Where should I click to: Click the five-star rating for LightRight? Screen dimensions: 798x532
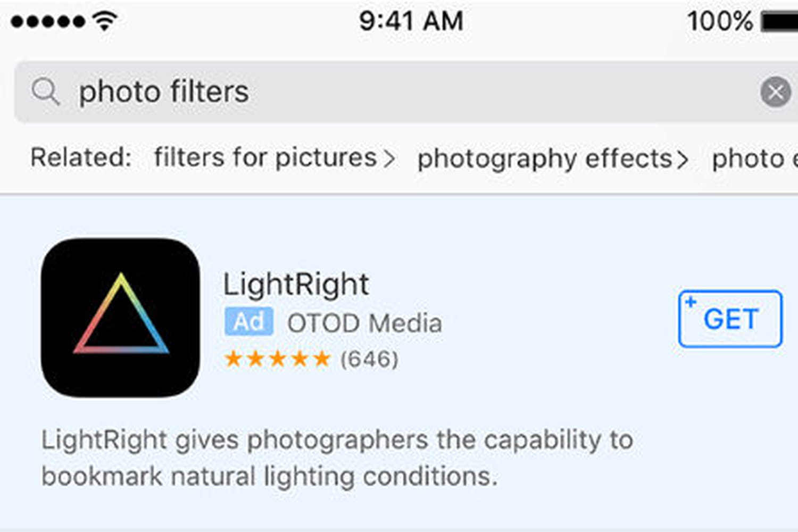click(x=277, y=359)
